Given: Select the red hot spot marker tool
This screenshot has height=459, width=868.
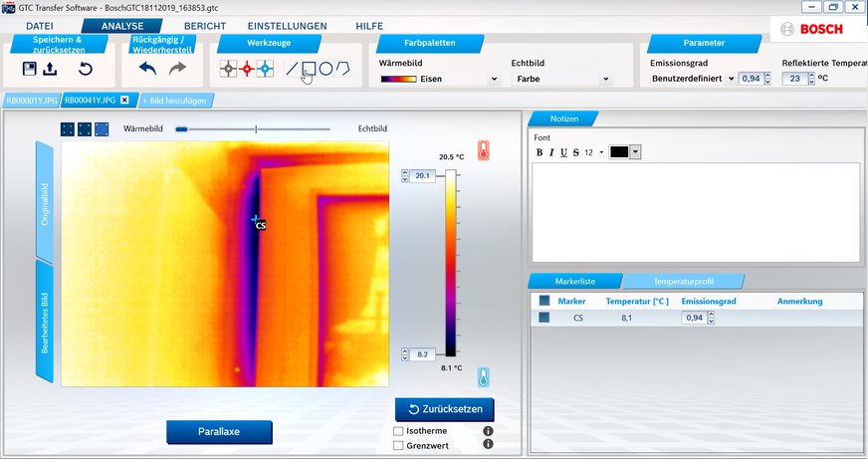Looking at the screenshot, I should [247, 69].
